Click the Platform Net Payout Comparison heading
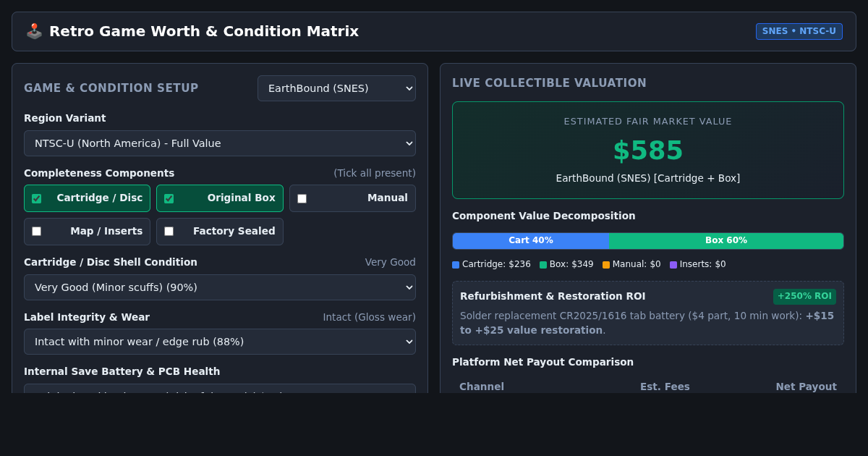This screenshot has width=868, height=456. pos(542,362)
